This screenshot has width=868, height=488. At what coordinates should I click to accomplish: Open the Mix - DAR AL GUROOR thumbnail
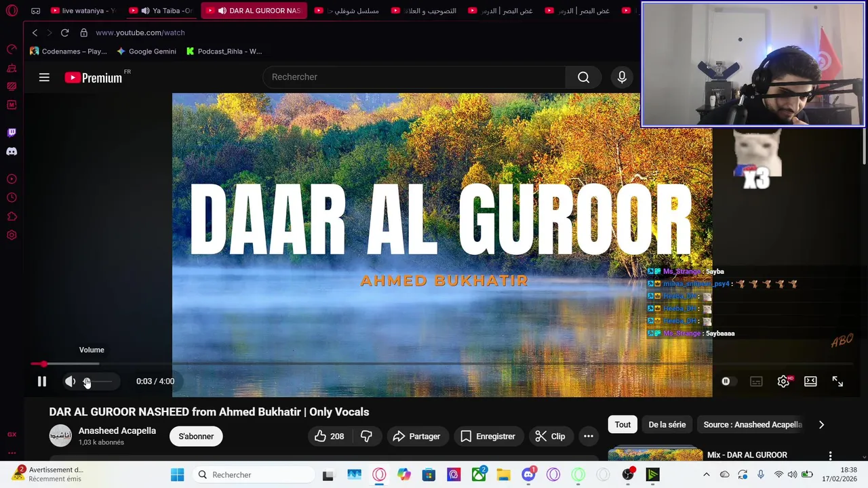click(x=655, y=453)
